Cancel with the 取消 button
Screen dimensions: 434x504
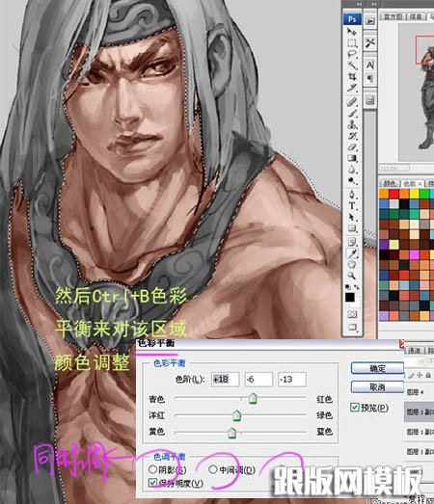[377, 387]
